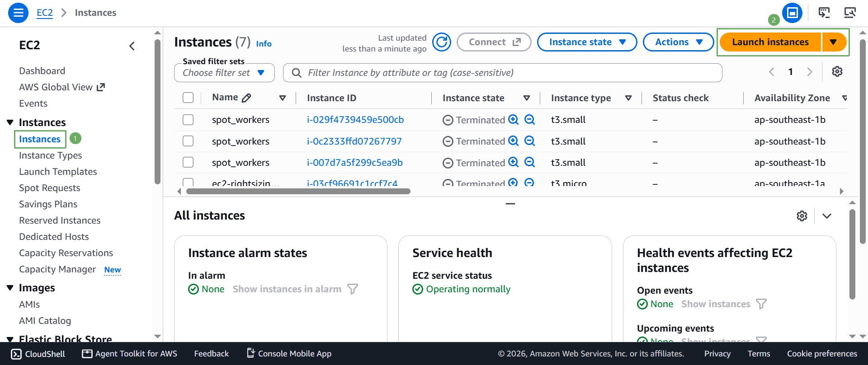Go to previous page of instances

[772, 71]
